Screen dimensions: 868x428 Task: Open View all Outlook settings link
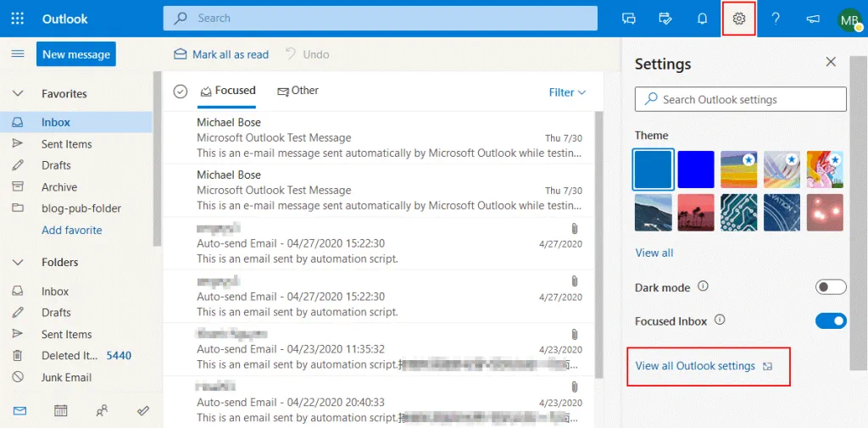click(695, 366)
